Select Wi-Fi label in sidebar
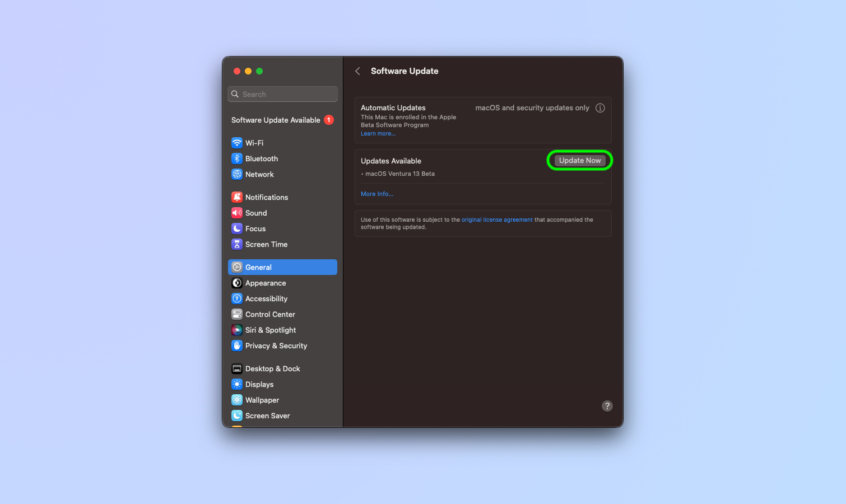 [254, 143]
